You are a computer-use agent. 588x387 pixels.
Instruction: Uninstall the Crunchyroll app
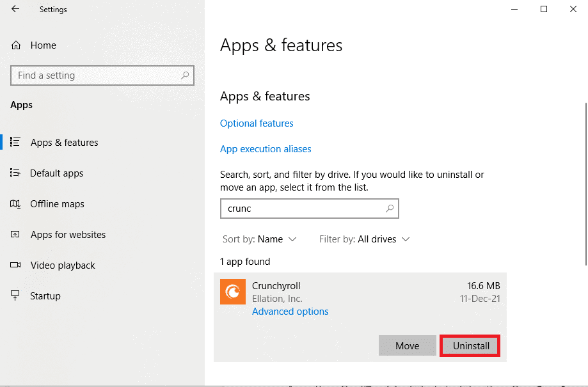pos(470,345)
